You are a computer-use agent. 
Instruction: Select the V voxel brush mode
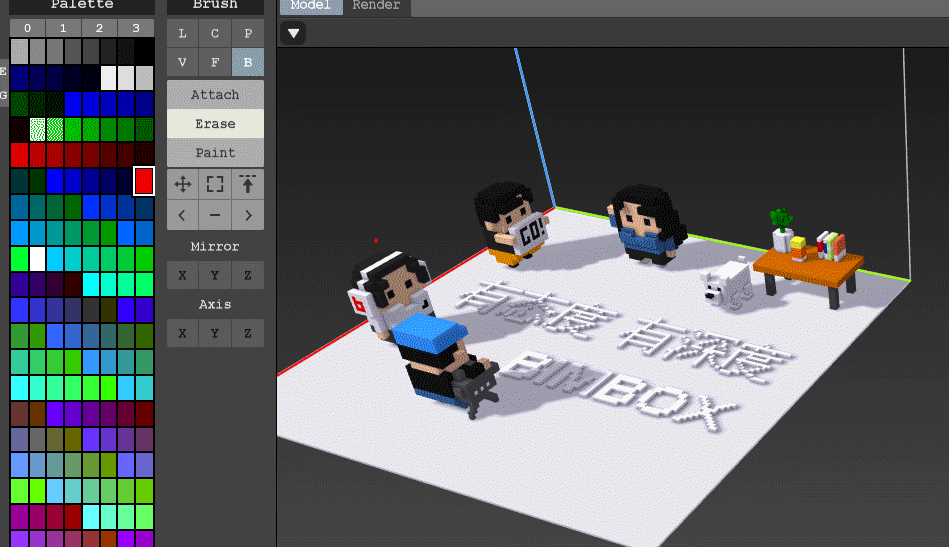point(182,62)
